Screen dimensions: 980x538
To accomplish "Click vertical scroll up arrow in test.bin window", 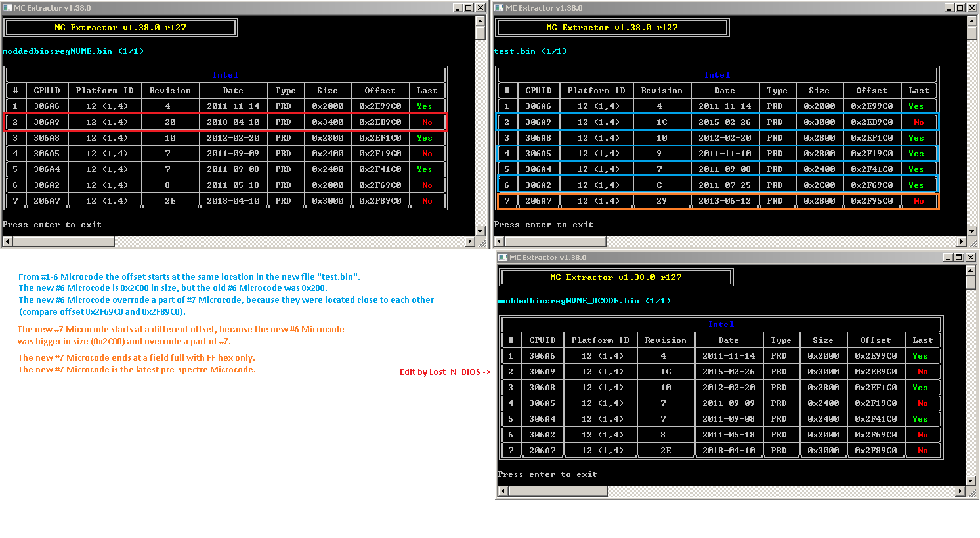I will click(972, 20).
